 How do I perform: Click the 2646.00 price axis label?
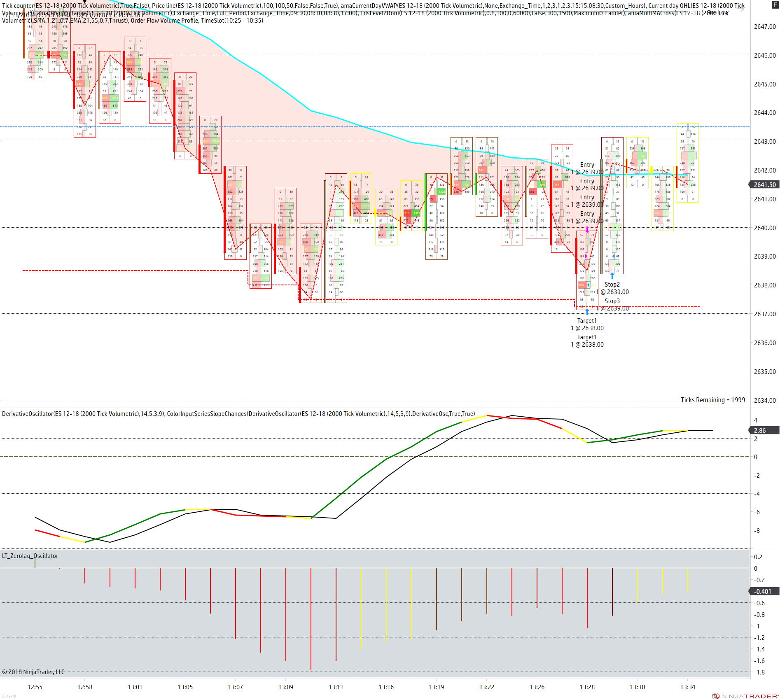[x=765, y=55]
